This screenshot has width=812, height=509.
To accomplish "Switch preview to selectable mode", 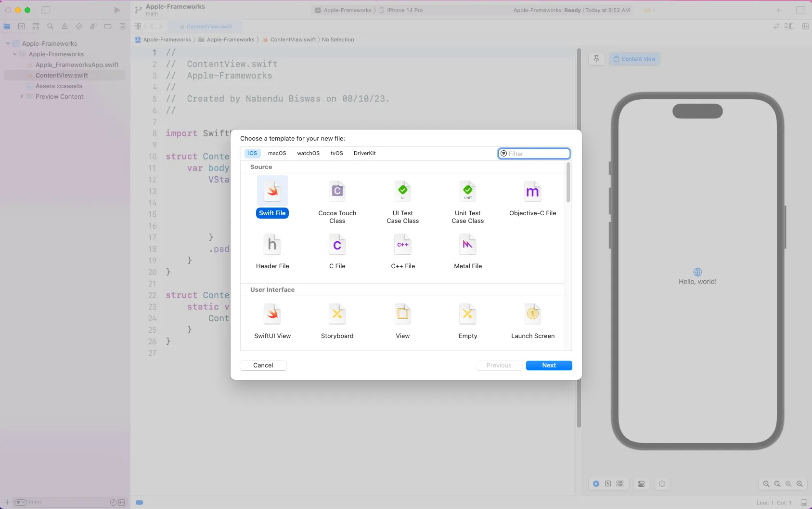I will pos(608,484).
